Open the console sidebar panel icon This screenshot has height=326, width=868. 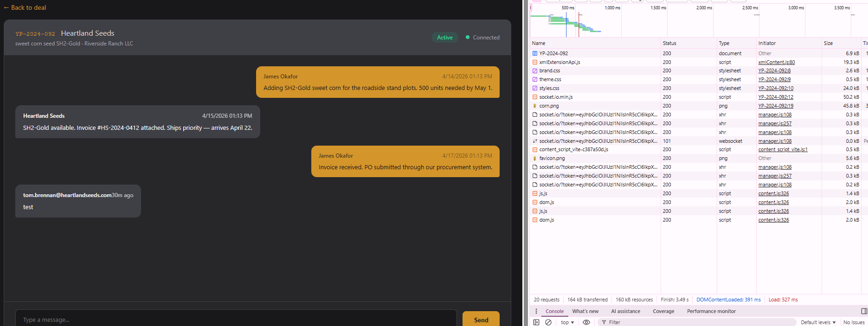tap(536, 322)
